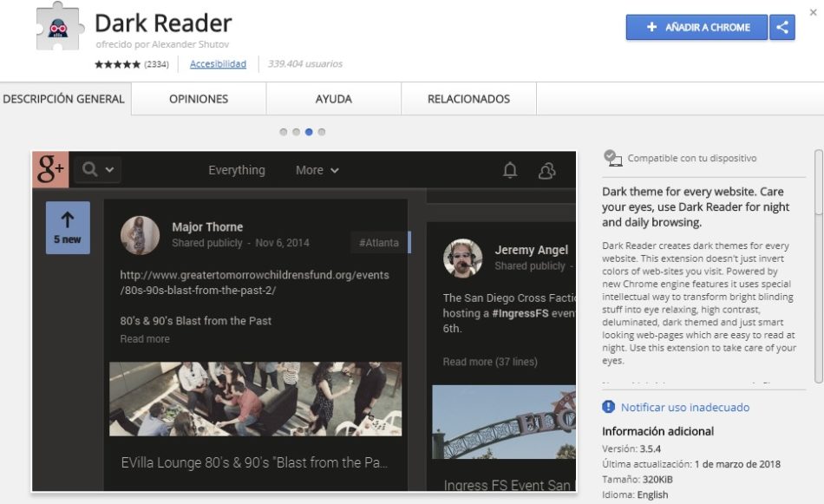Screen dimensions: 824x504
Task: Open notifications via the bell icon
Action: [x=511, y=170]
